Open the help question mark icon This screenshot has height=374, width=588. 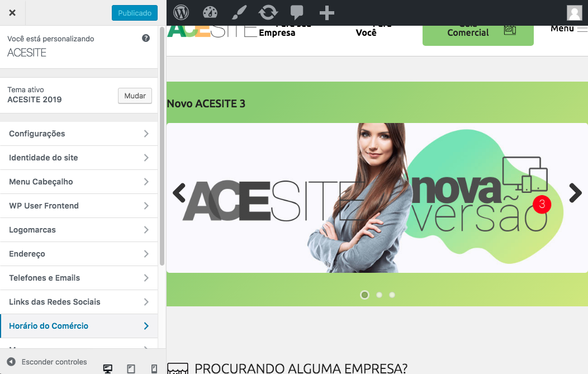[146, 38]
